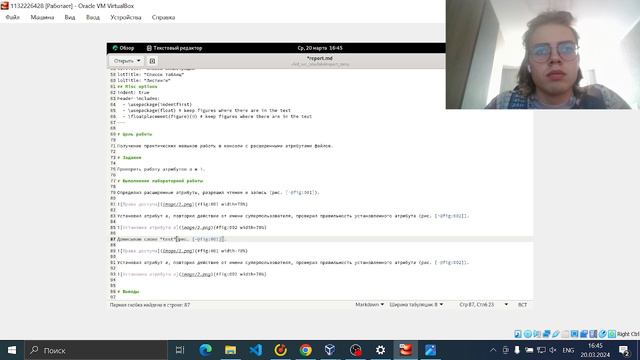The image size is (640, 360).
Task: Click the VirtualBox network status icon
Action: point(546,334)
